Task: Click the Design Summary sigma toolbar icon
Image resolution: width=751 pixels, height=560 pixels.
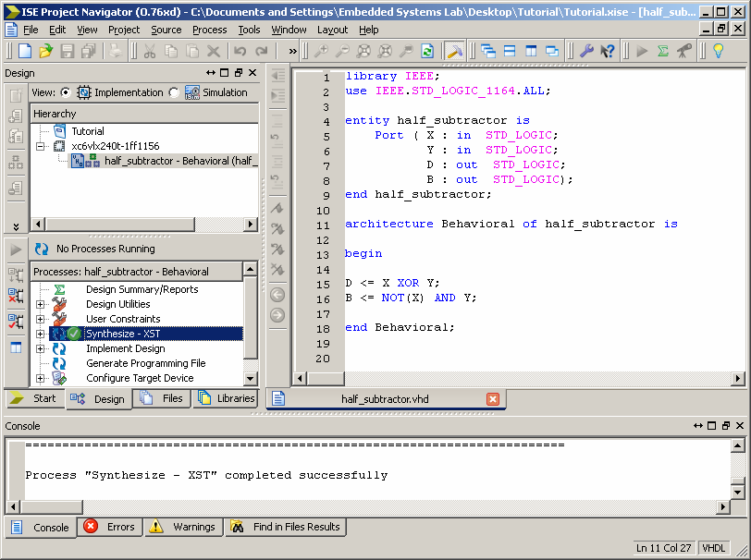Action: coord(663,52)
